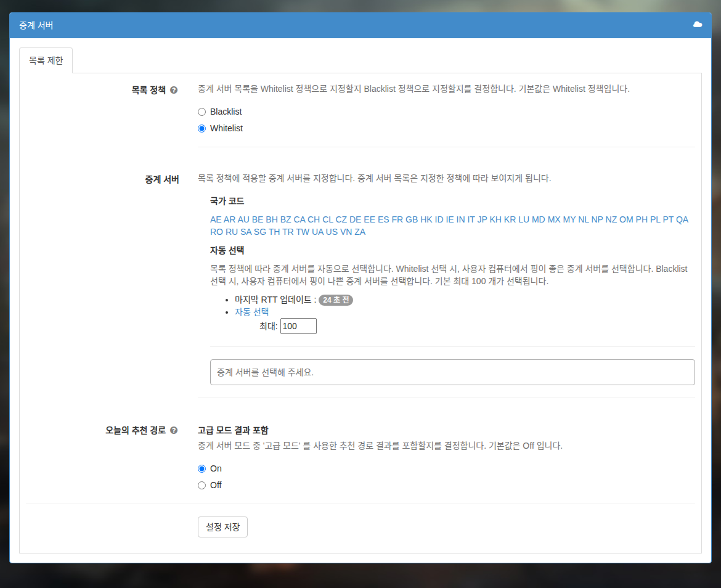This screenshot has width=721, height=588.
Task: Select the AE country code link
Action: (216, 219)
